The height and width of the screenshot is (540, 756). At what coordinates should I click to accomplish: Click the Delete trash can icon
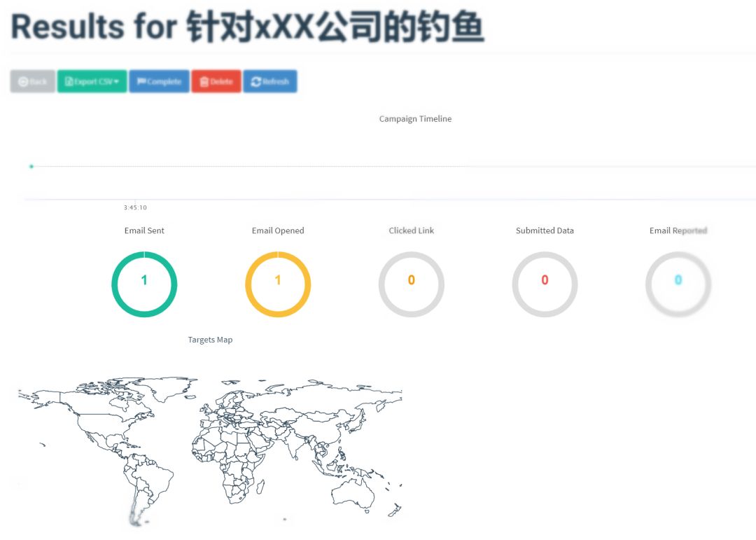(204, 81)
